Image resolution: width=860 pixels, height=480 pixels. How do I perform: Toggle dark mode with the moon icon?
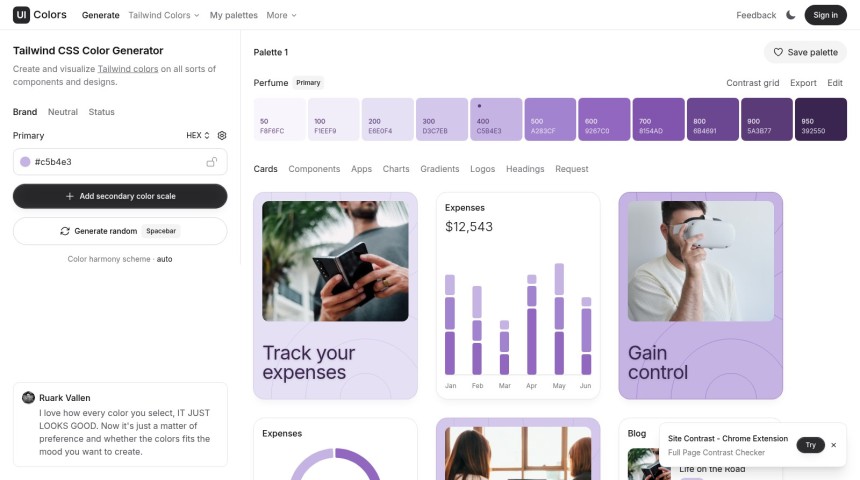(x=790, y=15)
